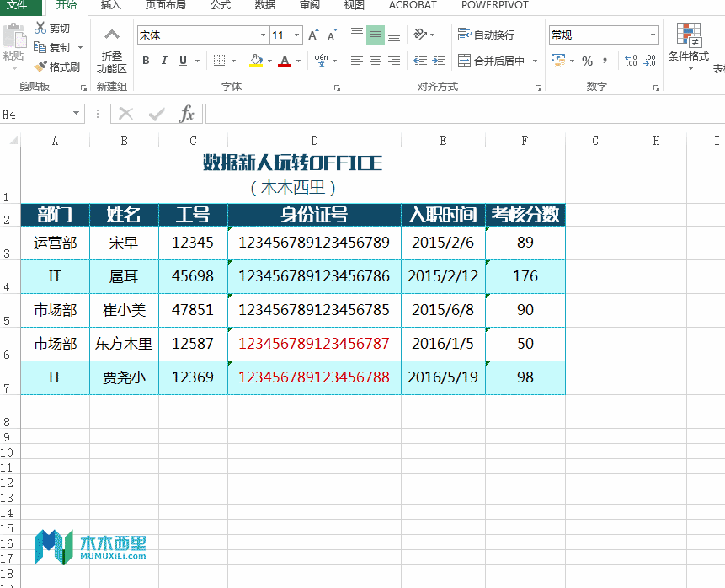Open merge options dropdown arrow
Screen dimensions: 725x588
tap(535, 61)
